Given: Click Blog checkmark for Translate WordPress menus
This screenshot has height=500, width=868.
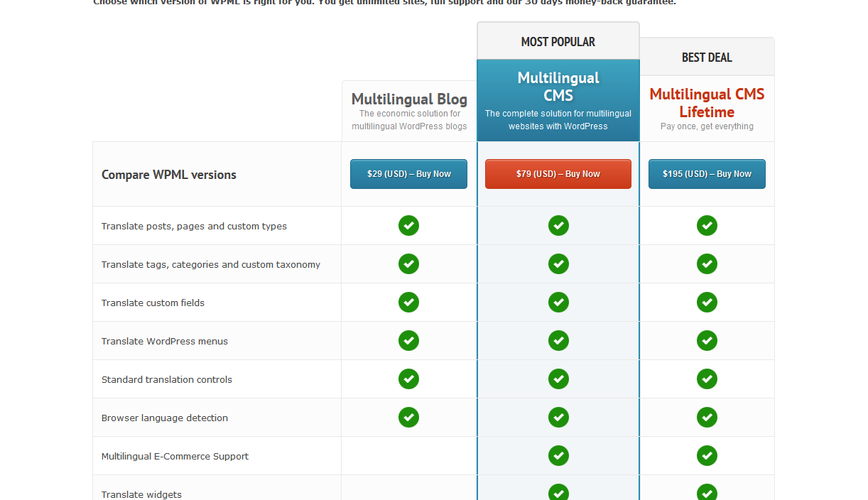Looking at the screenshot, I should click(408, 341).
